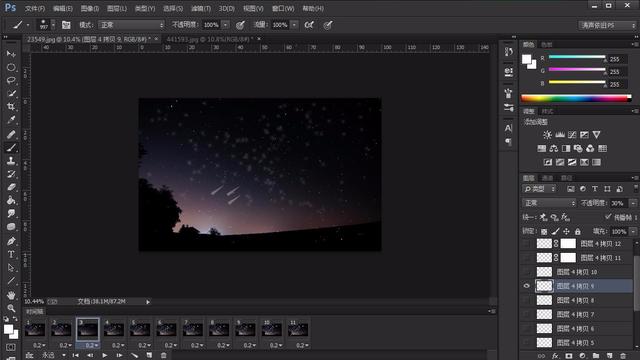Select the Elliptical Marquee tool
This screenshot has width=640, height=360.
click(x=11, y=67)
